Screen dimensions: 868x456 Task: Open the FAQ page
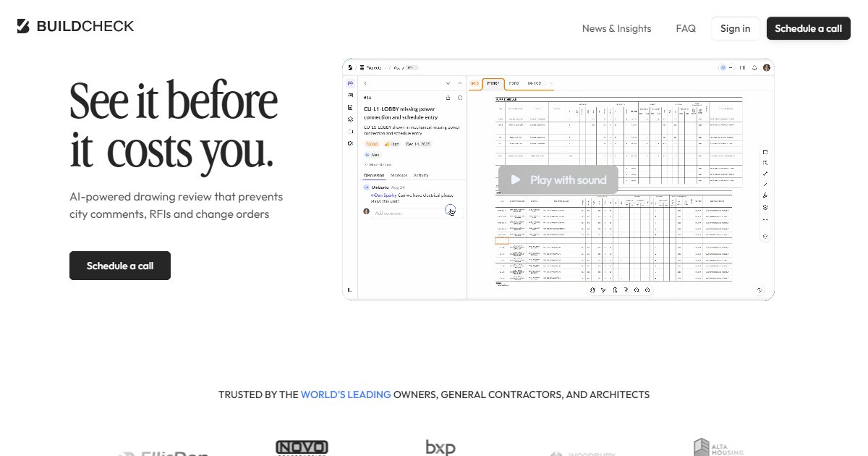(685, 28)
